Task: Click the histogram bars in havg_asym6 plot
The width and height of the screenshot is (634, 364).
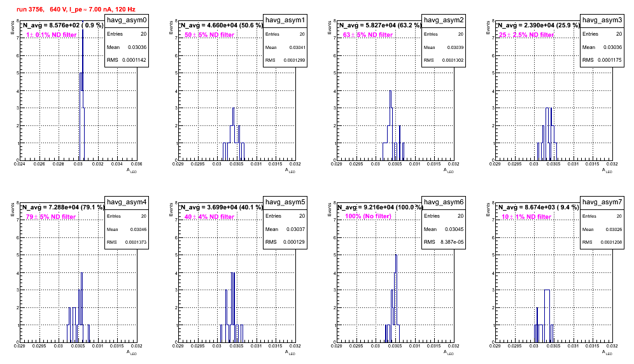Action: pyautogui.click(x=392, y=298)
